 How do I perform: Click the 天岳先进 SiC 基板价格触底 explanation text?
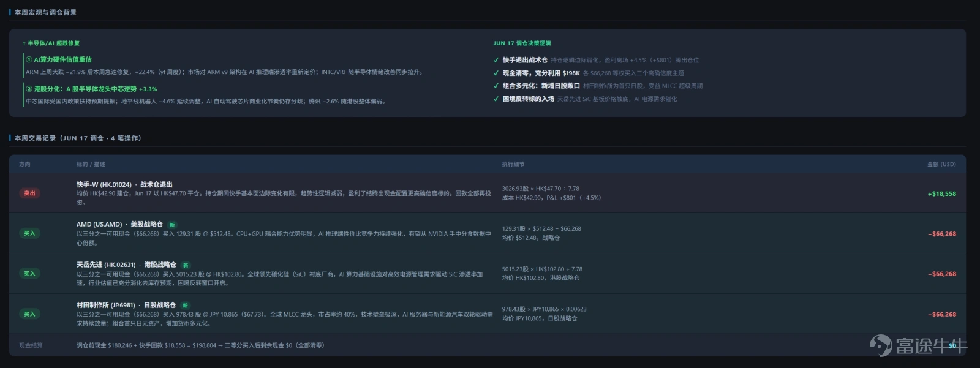coord(617,99)
